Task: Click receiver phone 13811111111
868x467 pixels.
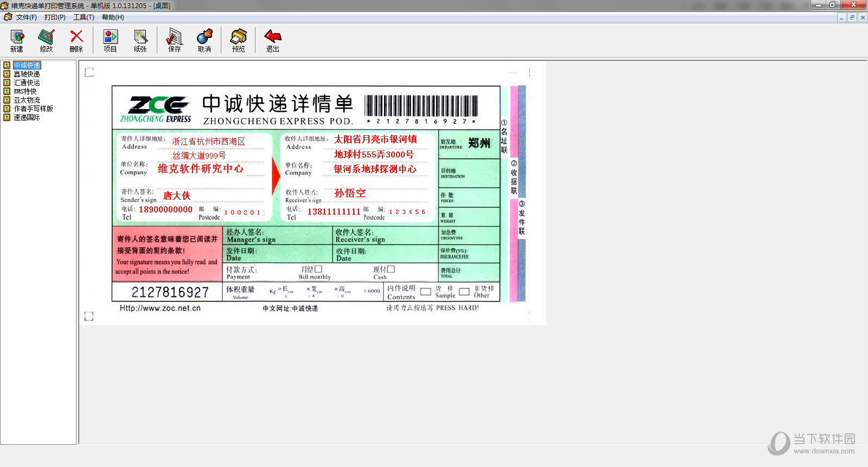Action: click(334, 212)
